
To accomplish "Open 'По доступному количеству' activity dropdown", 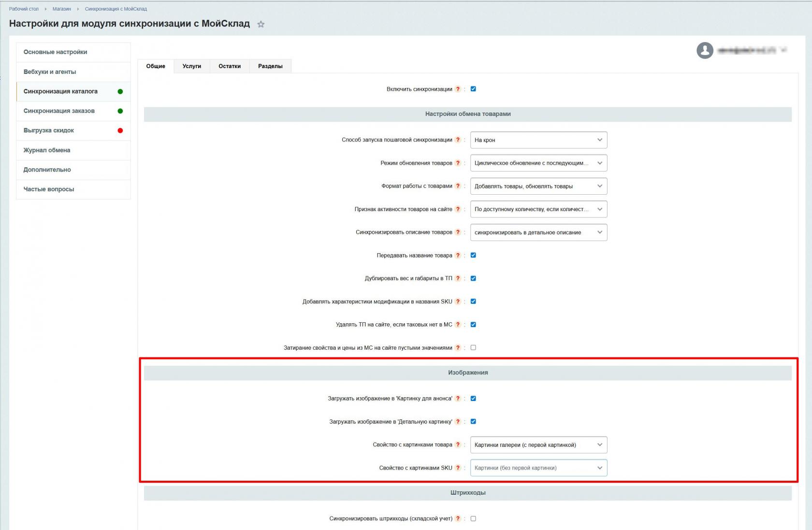I will 538,209.
